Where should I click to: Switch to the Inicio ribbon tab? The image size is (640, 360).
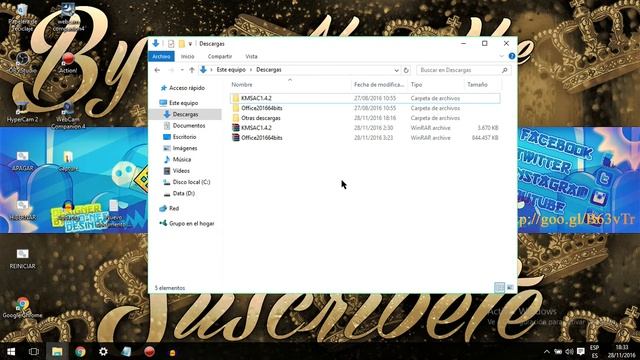click(188, 56)
